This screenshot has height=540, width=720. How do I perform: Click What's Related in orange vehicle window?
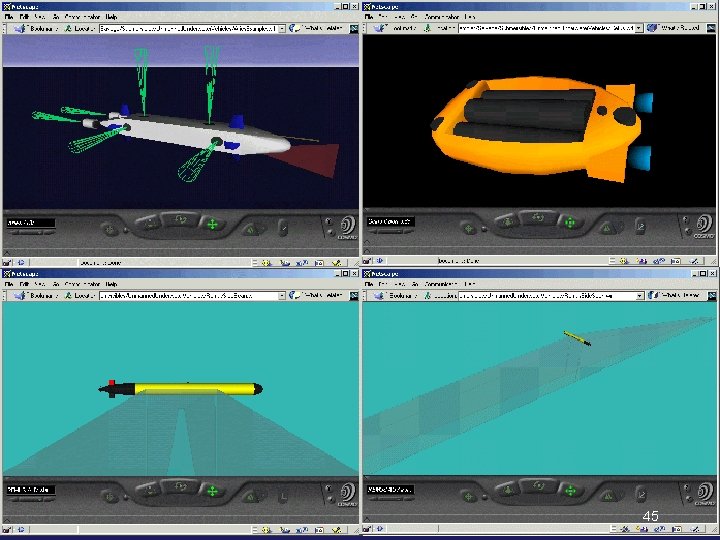673,28
